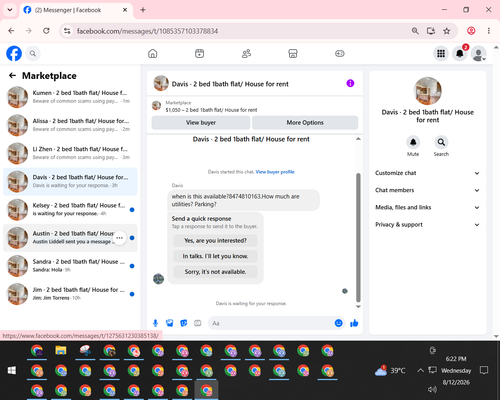This screenshot has width=500, height=400.
Task: Open the notifications bell
Action: [x=460, y=53]
